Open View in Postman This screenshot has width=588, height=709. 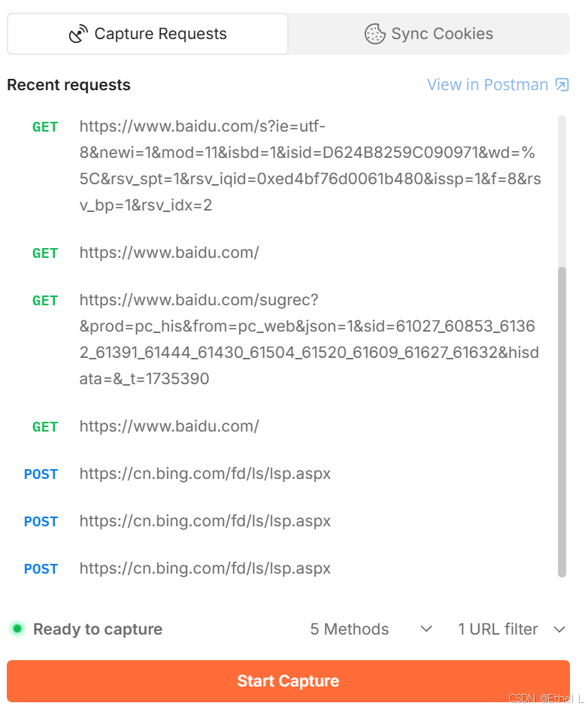click(x=486, y=85)
